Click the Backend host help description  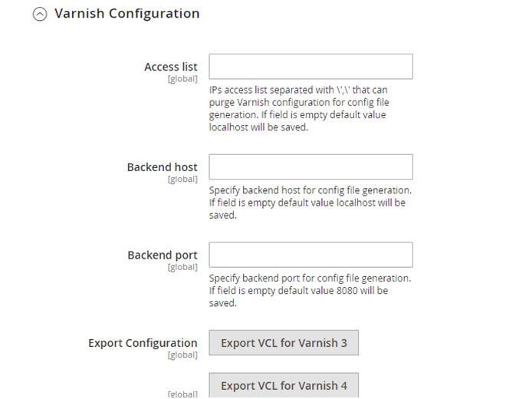[x=309, y=203]
